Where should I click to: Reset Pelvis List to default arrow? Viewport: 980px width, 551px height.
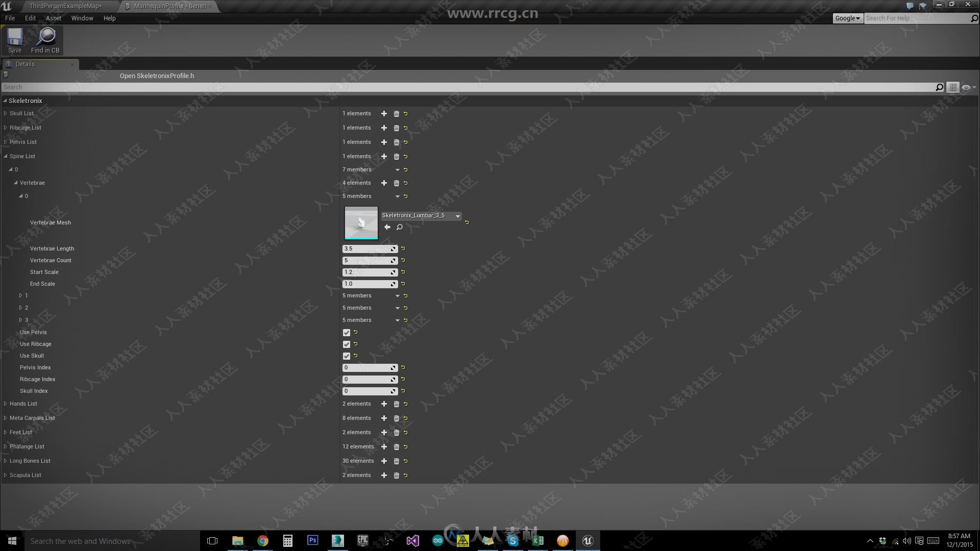(406, 142)
